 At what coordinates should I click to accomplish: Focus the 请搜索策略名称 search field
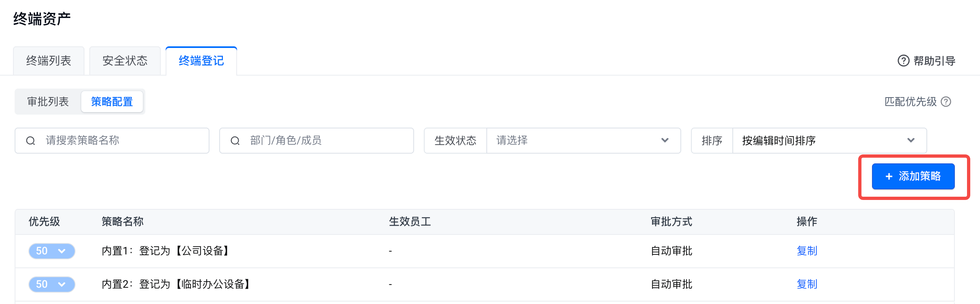[x=122, y=141]
